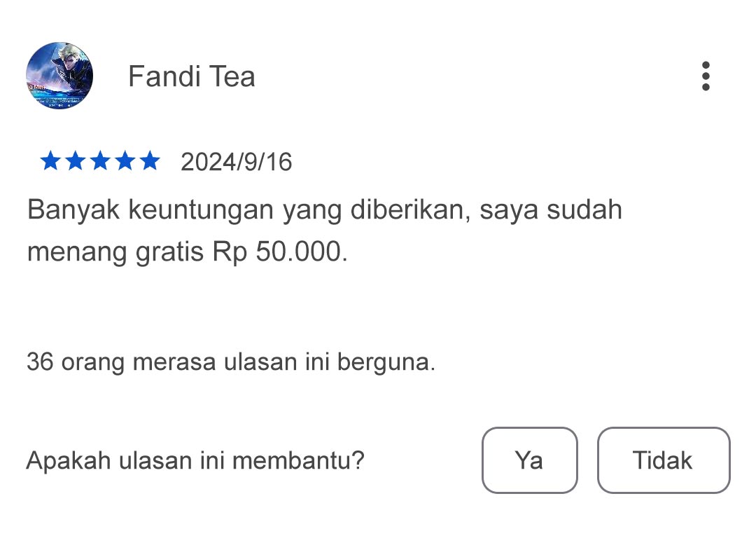Image resolution: width=756 pixels, height=536 pixels.
Task: Click the helpful count text
Action: (x=230, y=362)
